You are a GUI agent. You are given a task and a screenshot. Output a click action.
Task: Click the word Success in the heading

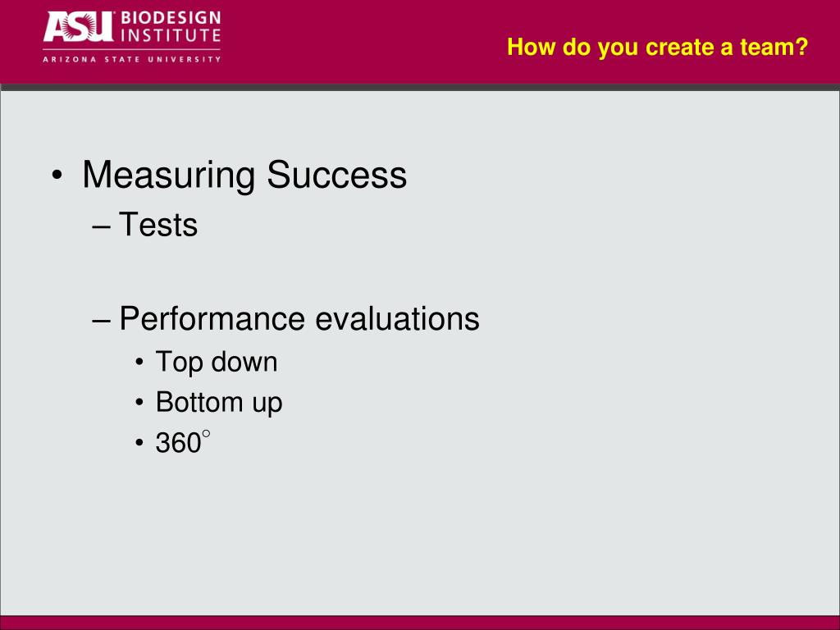click(337, 175)
